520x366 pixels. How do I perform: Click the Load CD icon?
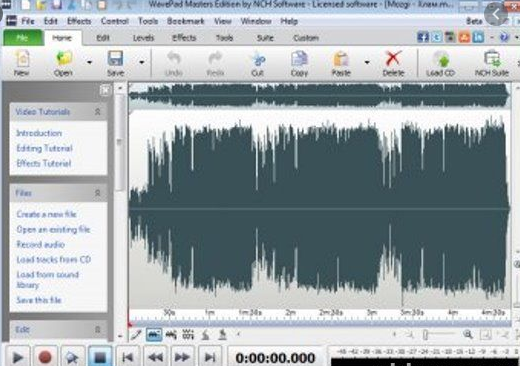tap(441, 59)
